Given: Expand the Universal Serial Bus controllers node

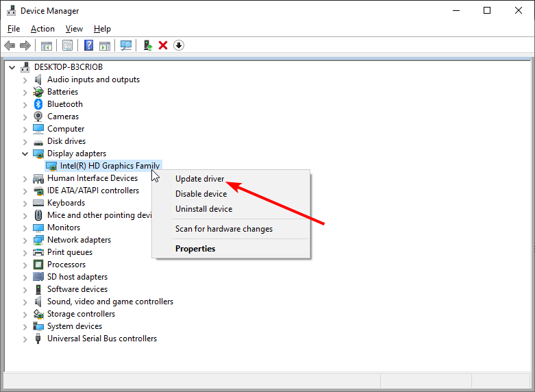Looking at the screenshot, I should [x=25, y=339].
